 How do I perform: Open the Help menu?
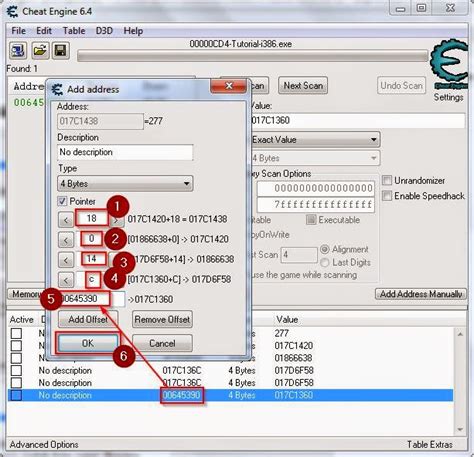pos(133,31)
